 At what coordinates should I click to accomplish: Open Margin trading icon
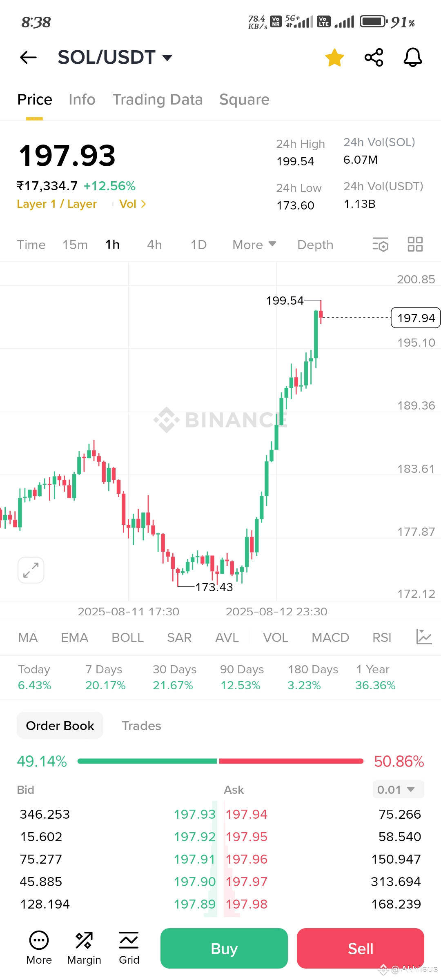coord(84,948)
